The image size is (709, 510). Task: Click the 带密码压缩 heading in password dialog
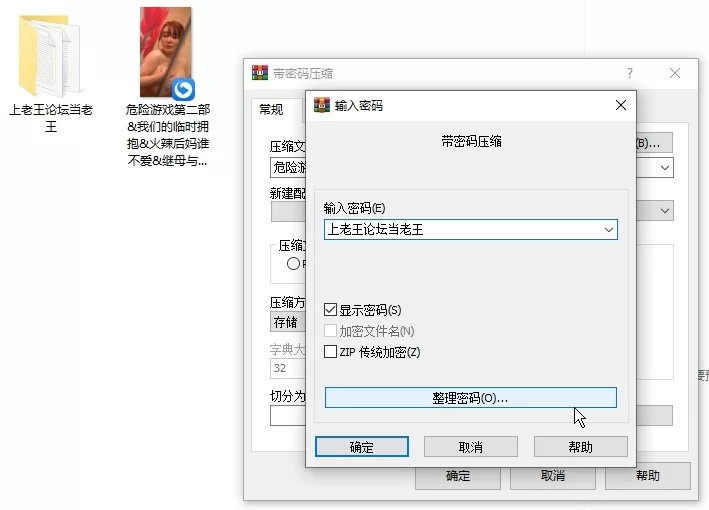coord(471,142)
